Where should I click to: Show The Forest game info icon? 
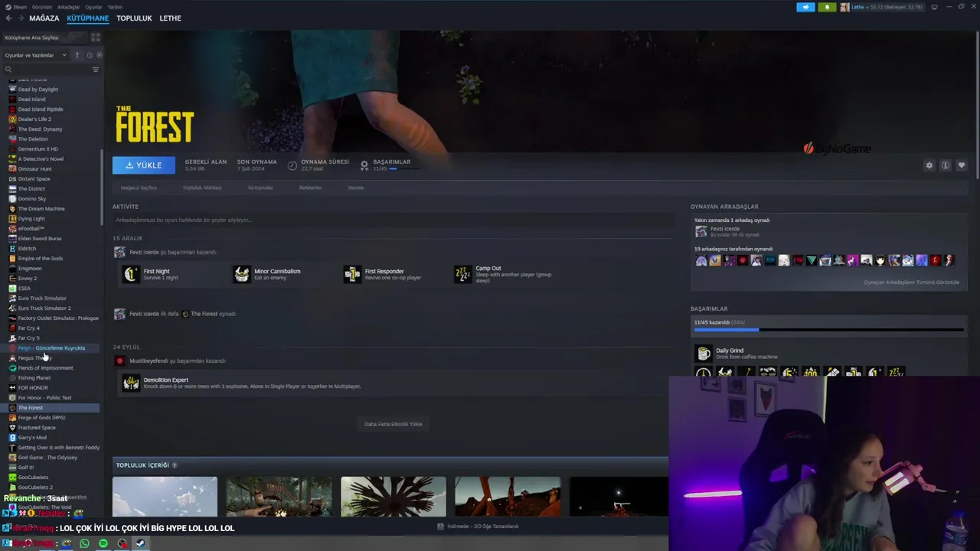[946, 165]
